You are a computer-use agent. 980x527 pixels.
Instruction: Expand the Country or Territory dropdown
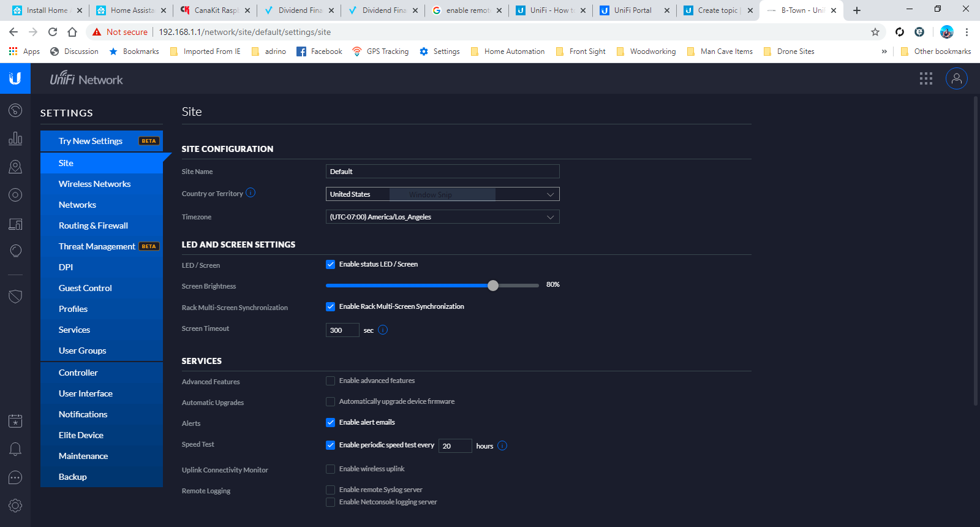pos(442,194)
